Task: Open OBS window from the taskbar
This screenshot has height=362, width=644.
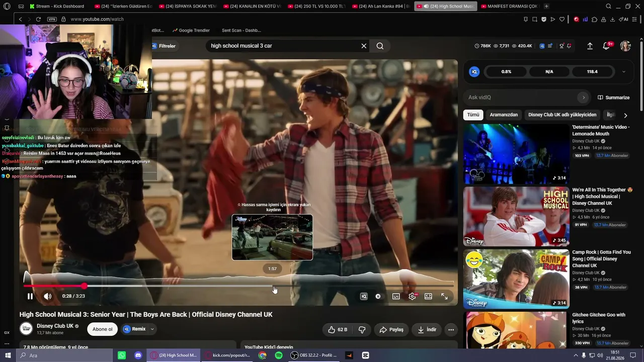Action: click(x=314, y=355)
